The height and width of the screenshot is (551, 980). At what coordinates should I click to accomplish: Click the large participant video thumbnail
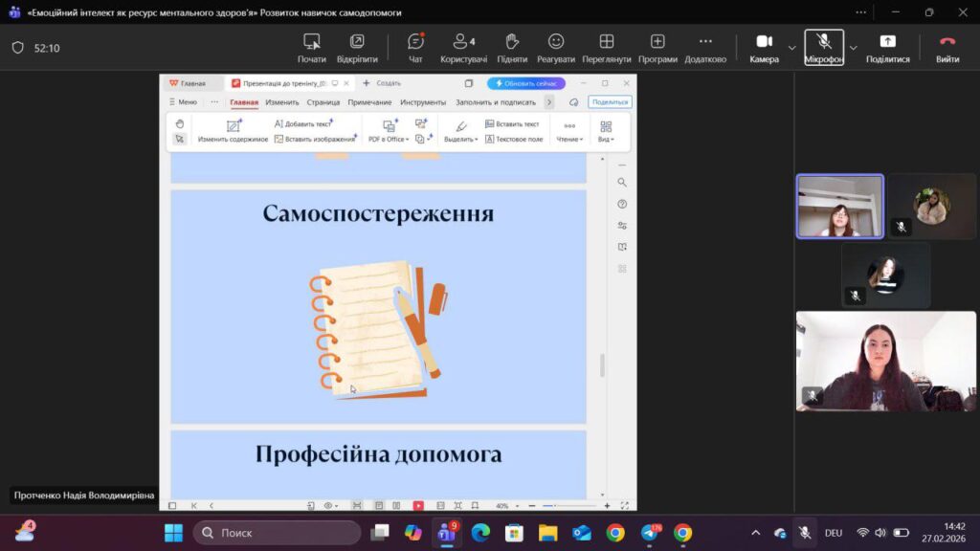click(886, 361)
